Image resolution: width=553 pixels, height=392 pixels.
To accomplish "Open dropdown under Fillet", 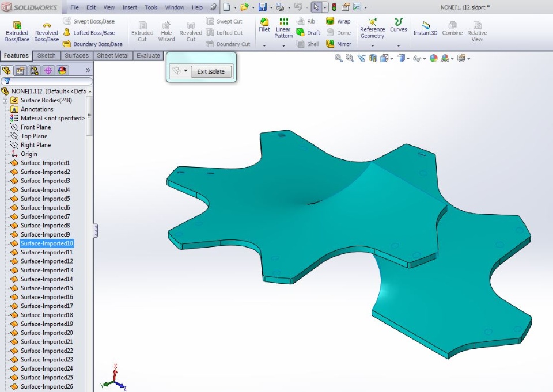I will pyautogui.click(x=264, y=45).
